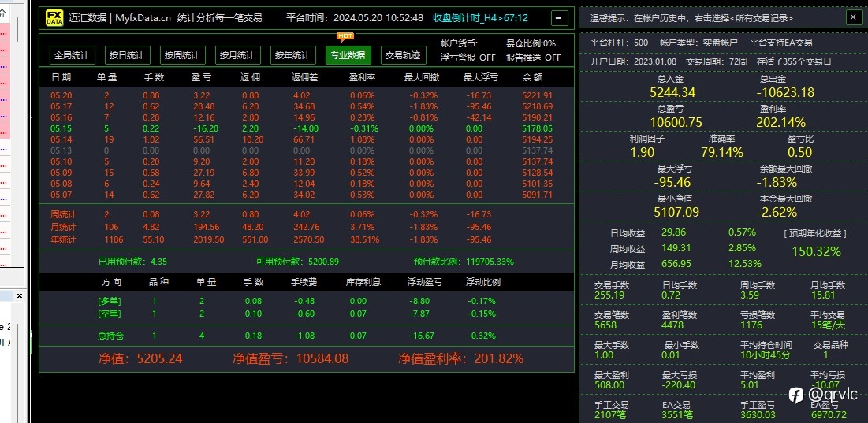
Task: Click the 年统计 summary row label
Action: click(63, 239)
